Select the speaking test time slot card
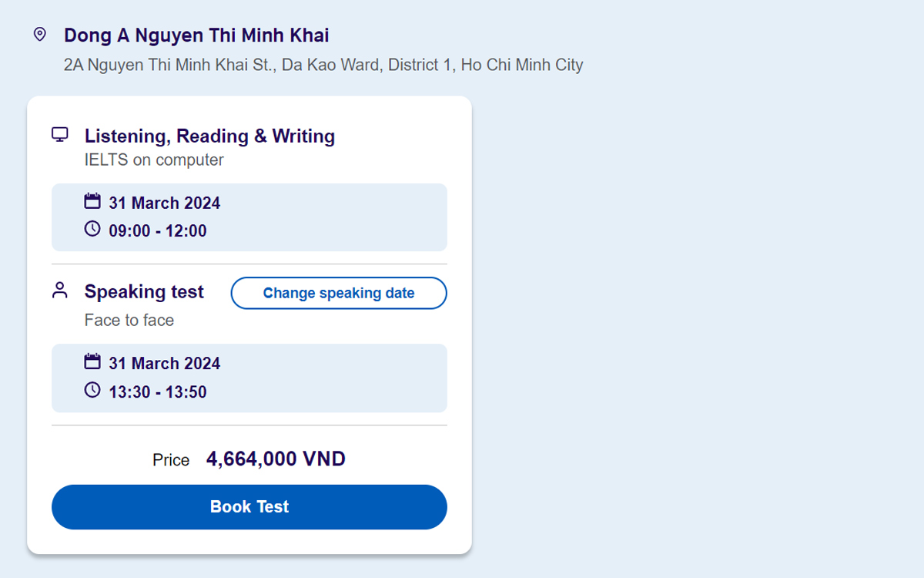 click(249, 378)
